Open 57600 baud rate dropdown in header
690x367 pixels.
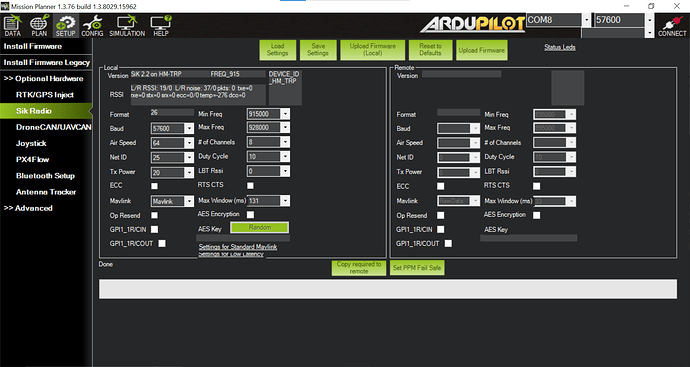624,20
